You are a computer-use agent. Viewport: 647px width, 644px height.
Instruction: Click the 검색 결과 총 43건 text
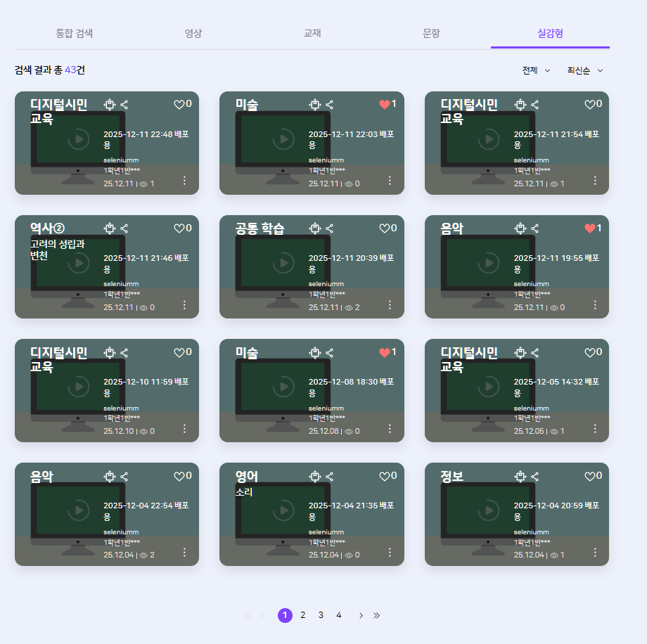click(x=50, y=70)
